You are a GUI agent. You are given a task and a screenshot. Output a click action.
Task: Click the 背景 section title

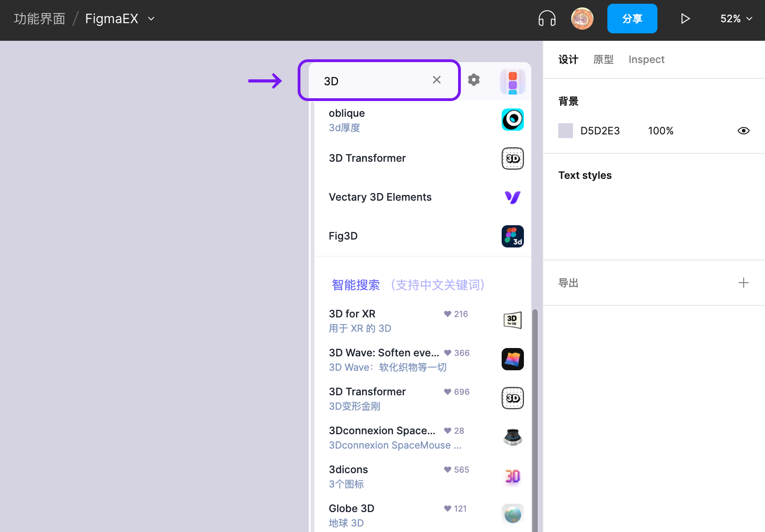coord(568,101)
